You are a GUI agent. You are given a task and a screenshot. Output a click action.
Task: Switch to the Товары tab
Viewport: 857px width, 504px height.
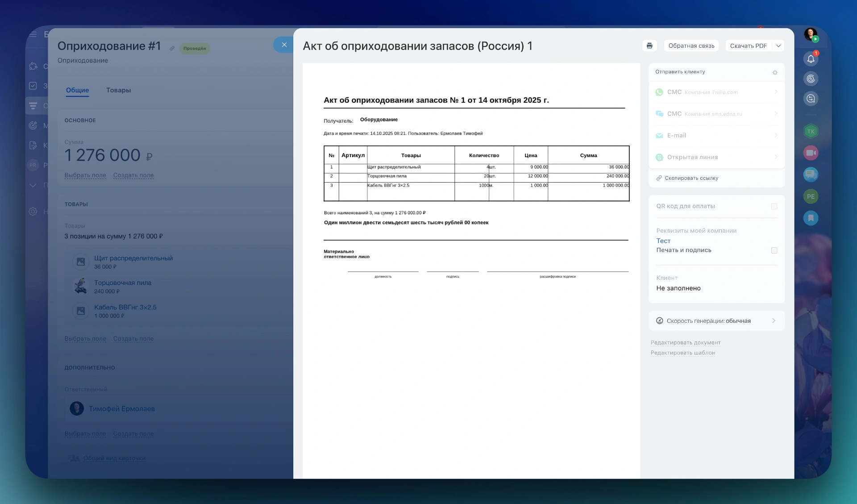tap(118, 90)
